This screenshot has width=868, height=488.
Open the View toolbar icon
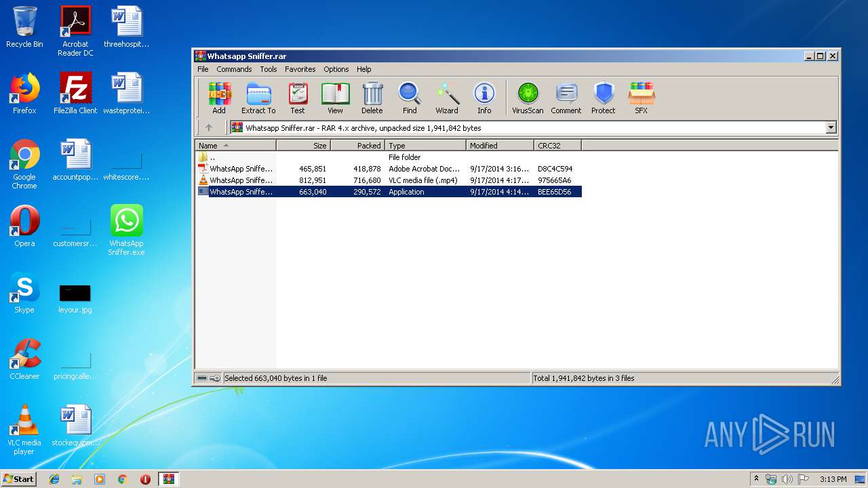[x=335, y=98]
